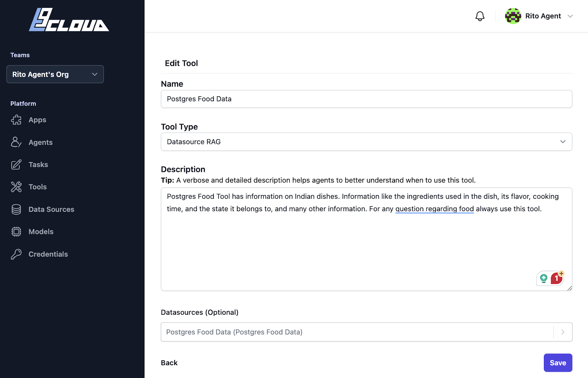Click the Save button
The image size is (588, 378).
(558, 363)
